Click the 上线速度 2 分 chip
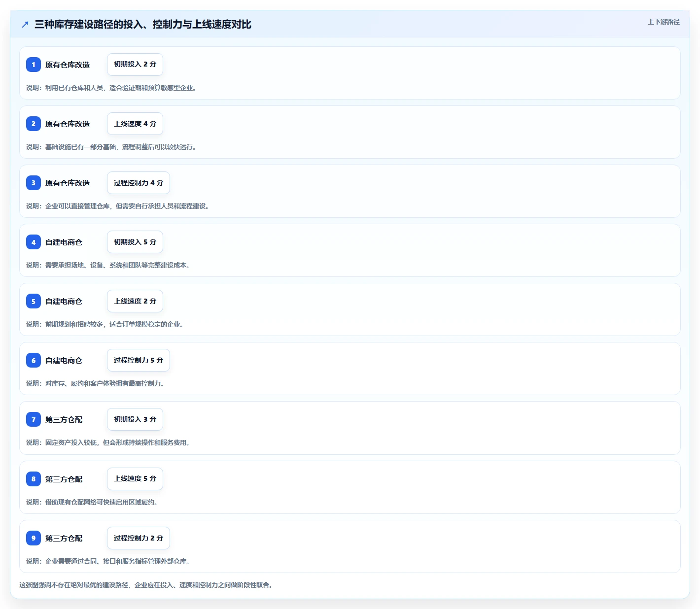 coord(135,301)
